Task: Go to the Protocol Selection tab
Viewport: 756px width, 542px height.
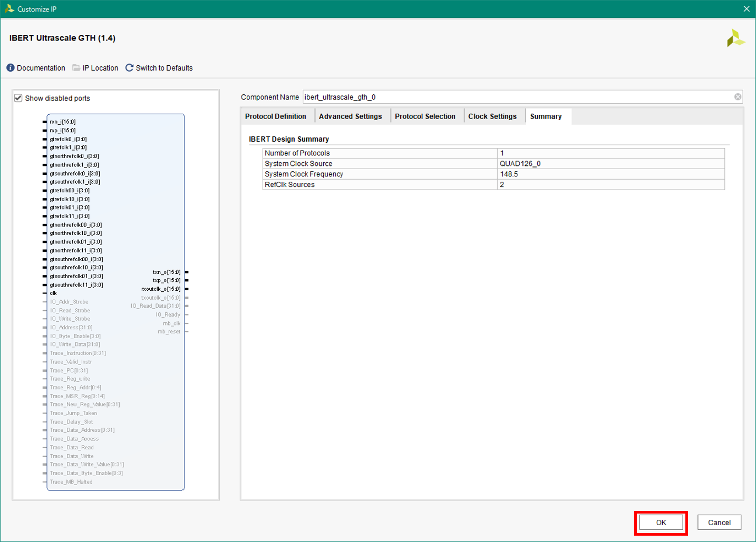Action: 425,116
